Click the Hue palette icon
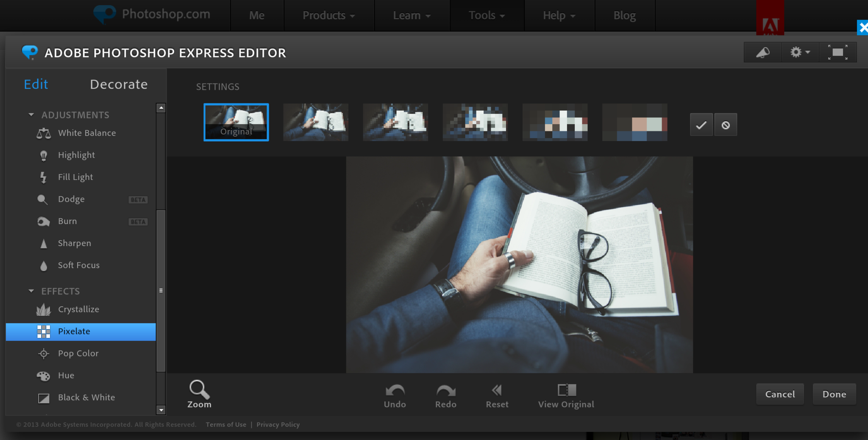The width and height of the screenshot is (868, 440). tap(43, 376)
